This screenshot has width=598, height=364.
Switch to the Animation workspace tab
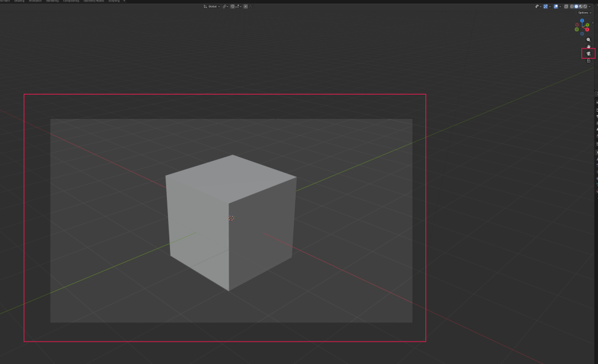tap(35, 1)
